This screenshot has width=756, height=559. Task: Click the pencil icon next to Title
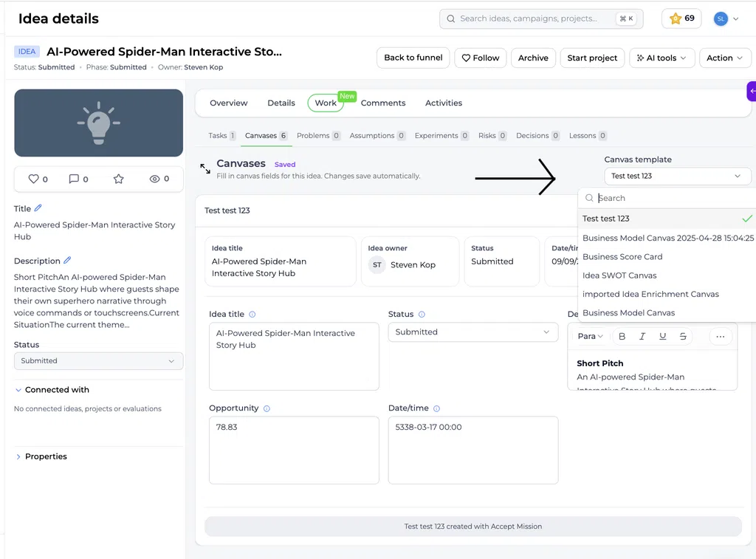pos(38,208)
